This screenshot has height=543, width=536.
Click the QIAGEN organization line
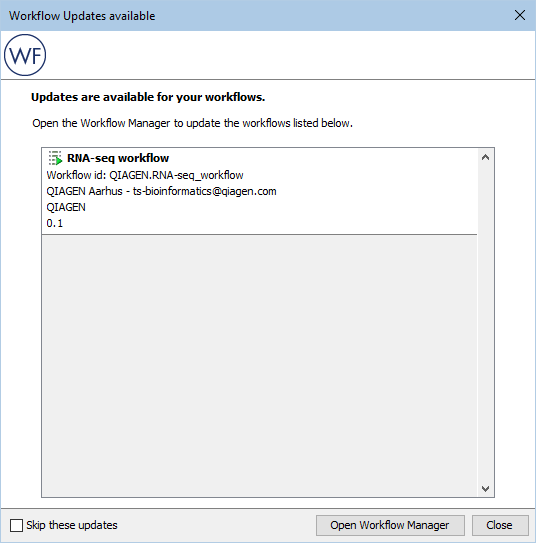click(66, 207)
